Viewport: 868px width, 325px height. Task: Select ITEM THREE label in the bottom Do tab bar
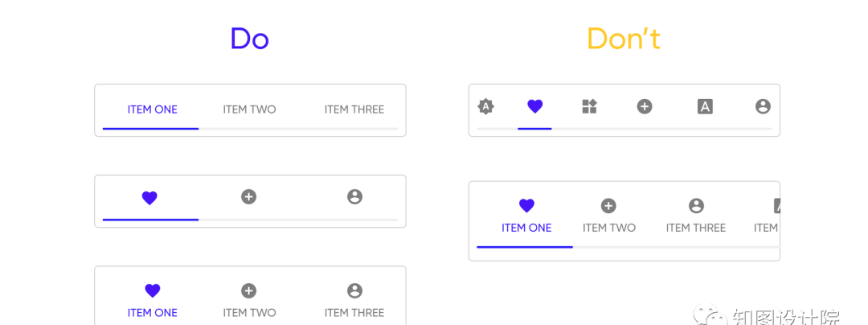354,313
